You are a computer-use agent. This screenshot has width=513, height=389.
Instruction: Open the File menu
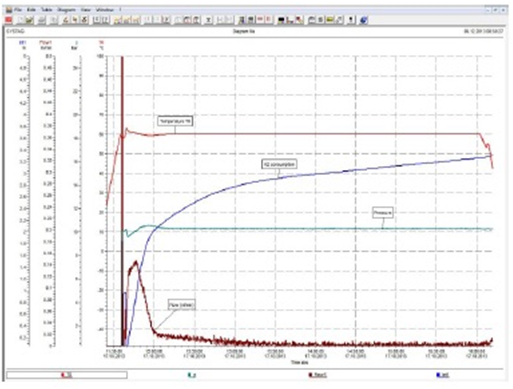coord(17,10)
